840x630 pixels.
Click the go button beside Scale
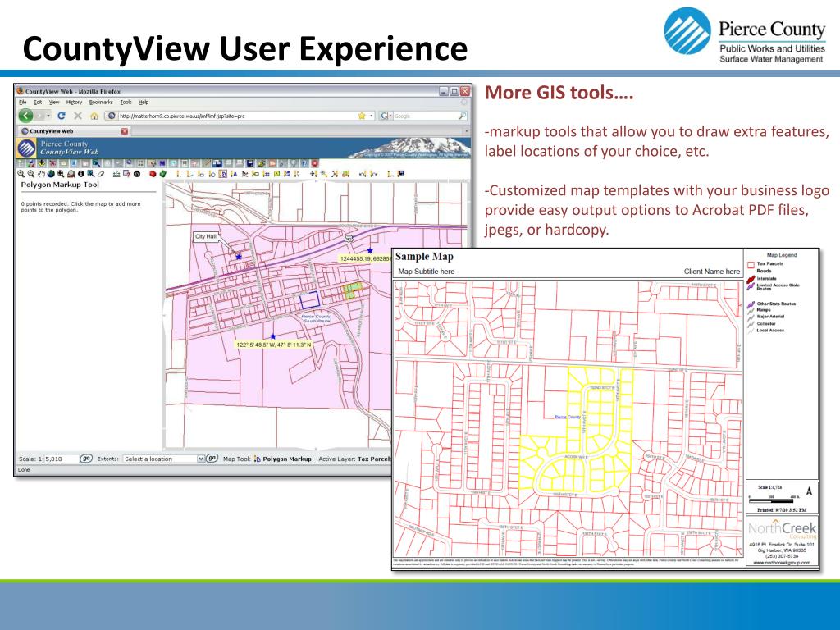(x=85, y=458)
